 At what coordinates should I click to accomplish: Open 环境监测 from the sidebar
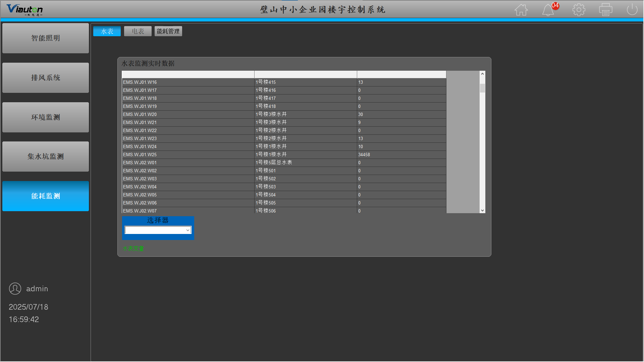pos(46,117)
